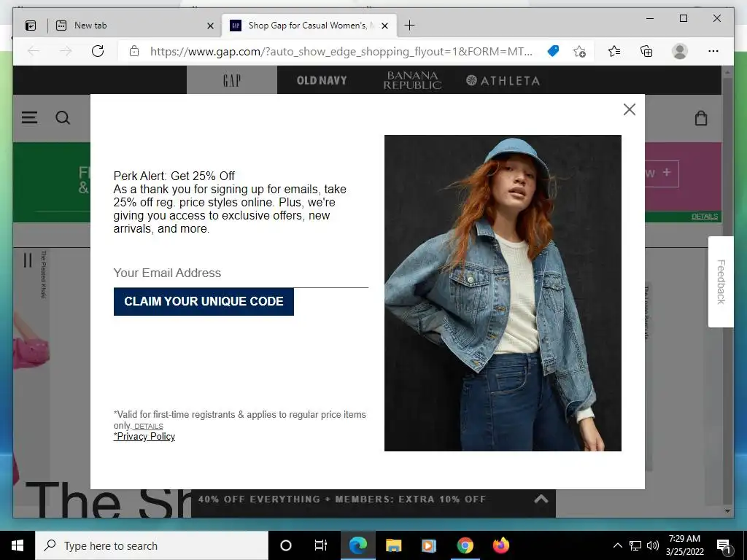The height and width of the screenshot is (560, 747).
Task: Open Settings and more menu
Action: coord(713,51)
